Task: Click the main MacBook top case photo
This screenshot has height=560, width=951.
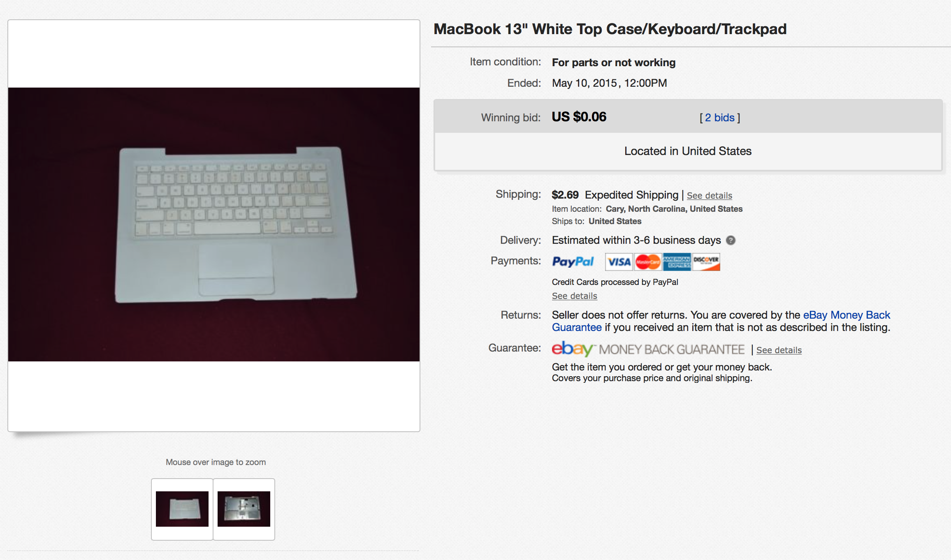Action: tap(214, 224)
